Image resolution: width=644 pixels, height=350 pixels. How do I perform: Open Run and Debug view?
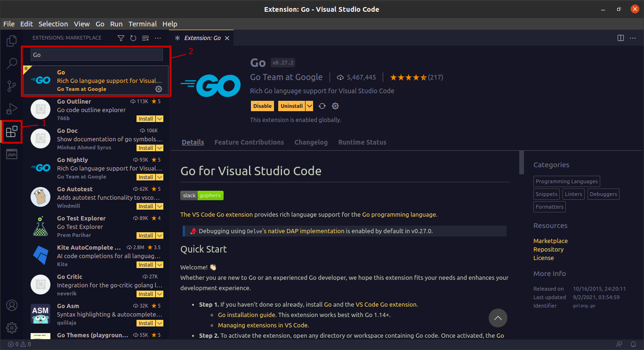point(12,109)
